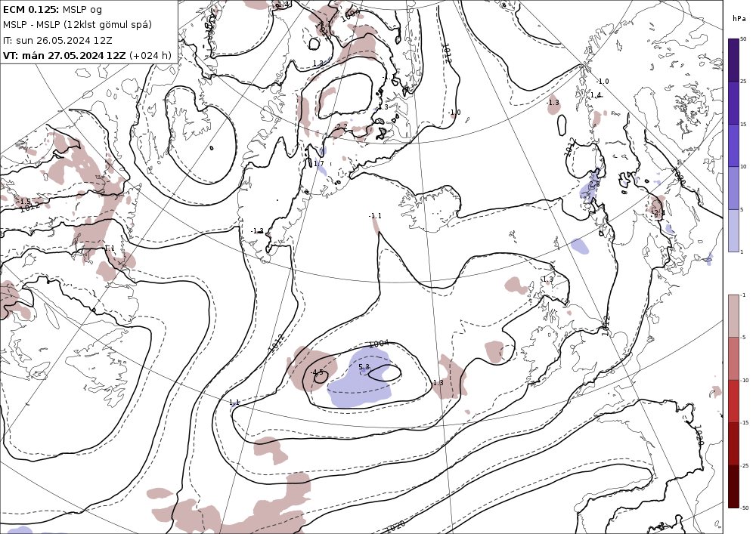Click the 'VT: mán 27.05.2024 12Z (+024 h)' line

[87, 55]
